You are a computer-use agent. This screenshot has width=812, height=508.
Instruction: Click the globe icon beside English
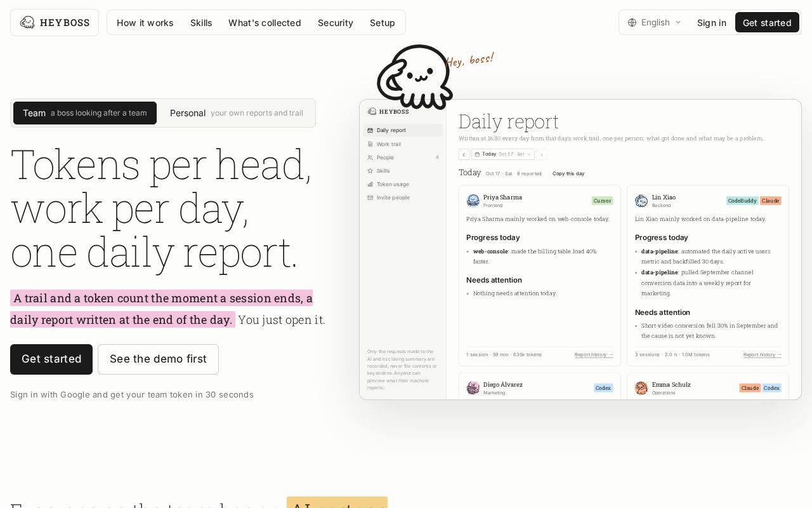(x=632, y=22)
